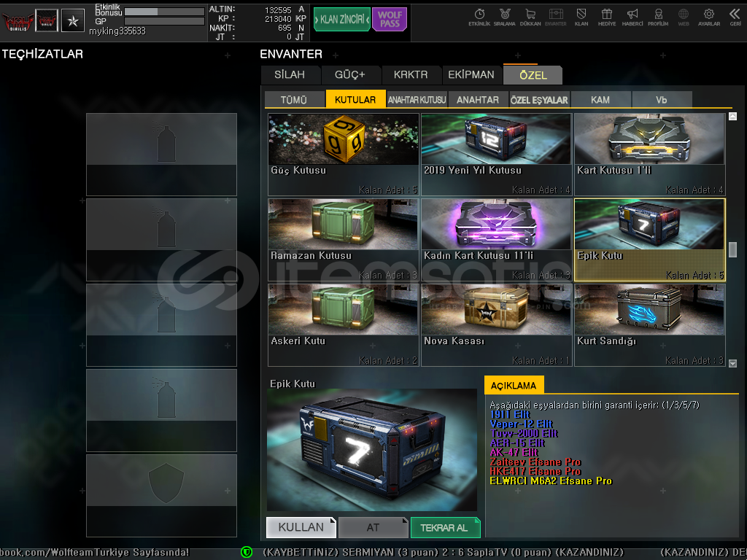Open the HEDİYE gift icon
The image size is (747, 560).
607,17
